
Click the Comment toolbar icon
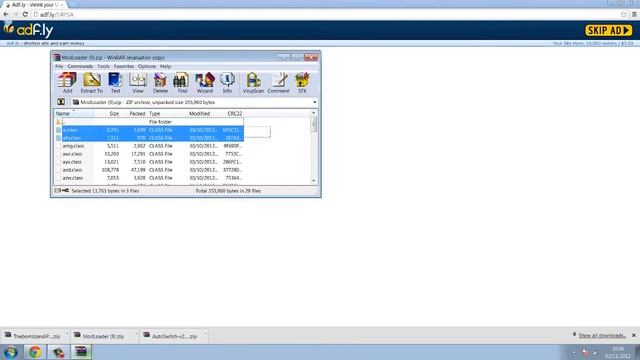(279, 83)
